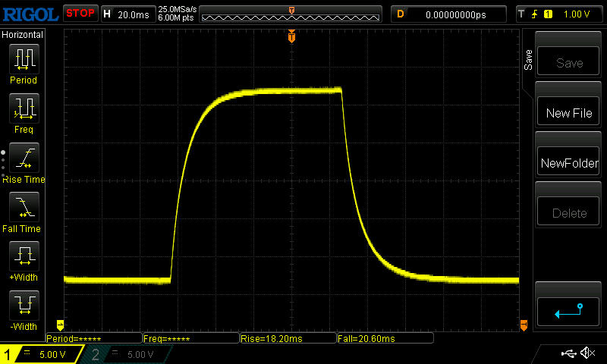Select the Period measurement icon

pos(24,59)
